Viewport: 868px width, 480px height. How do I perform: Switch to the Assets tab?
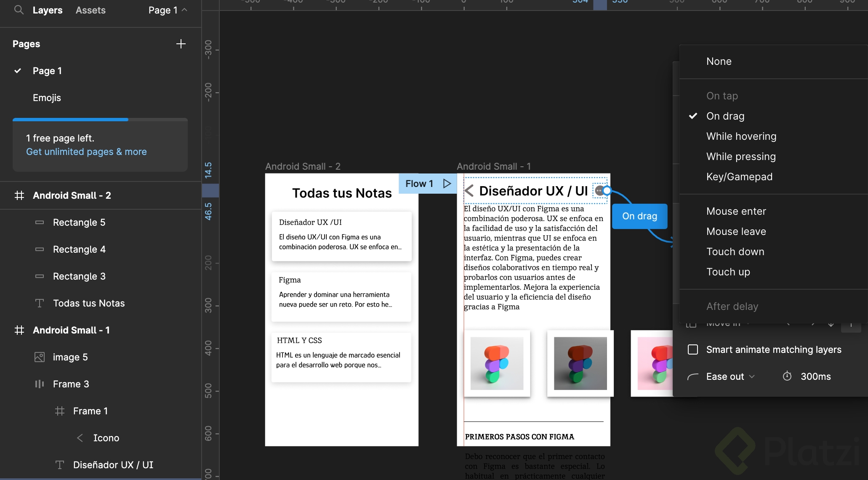click(x=91, y=10)
